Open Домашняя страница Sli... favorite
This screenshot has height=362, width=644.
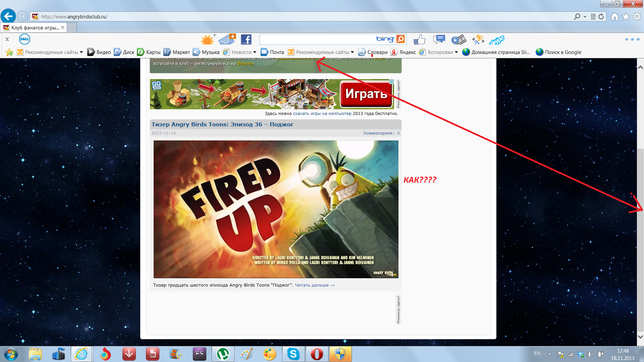[x=496, y=52]
